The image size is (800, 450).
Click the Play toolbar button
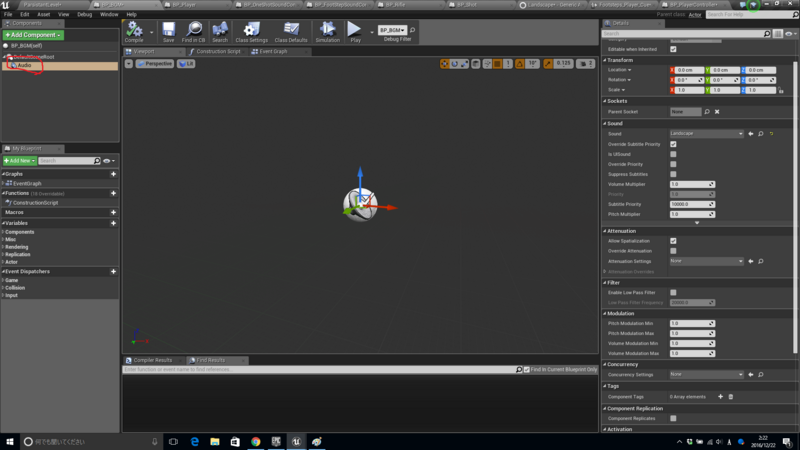355,32
